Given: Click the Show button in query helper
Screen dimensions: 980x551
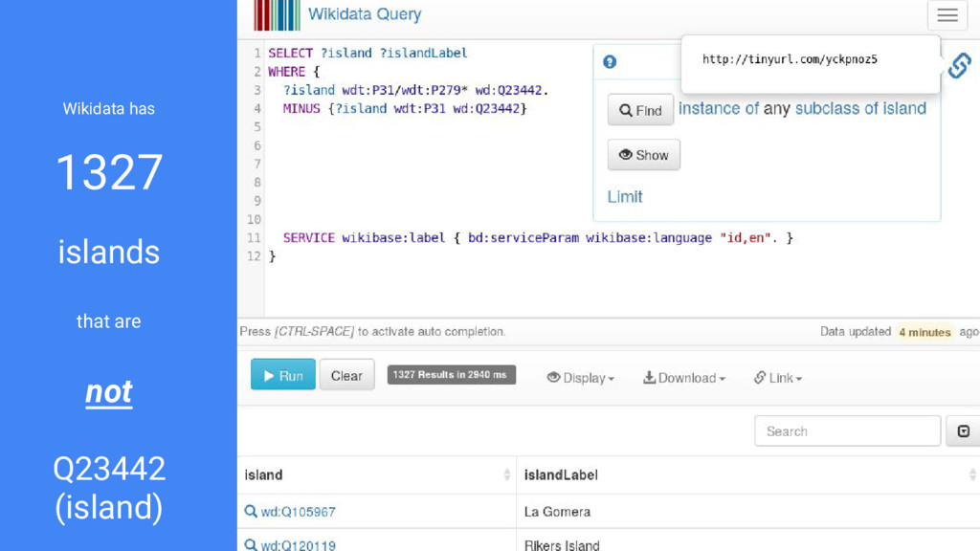Looking at the screenshot, I should (x=644, y=155).
